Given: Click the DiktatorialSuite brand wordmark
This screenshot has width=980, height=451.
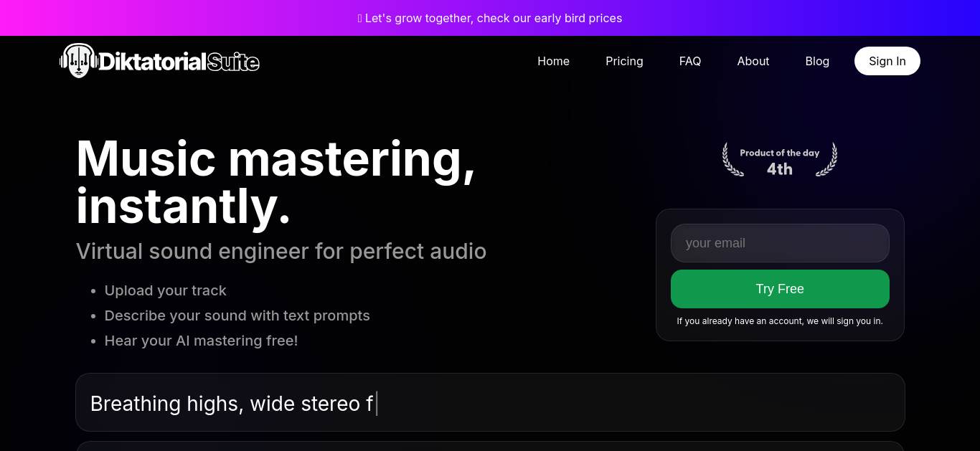Looking at the screenshot, I should [x=179, y=62].
